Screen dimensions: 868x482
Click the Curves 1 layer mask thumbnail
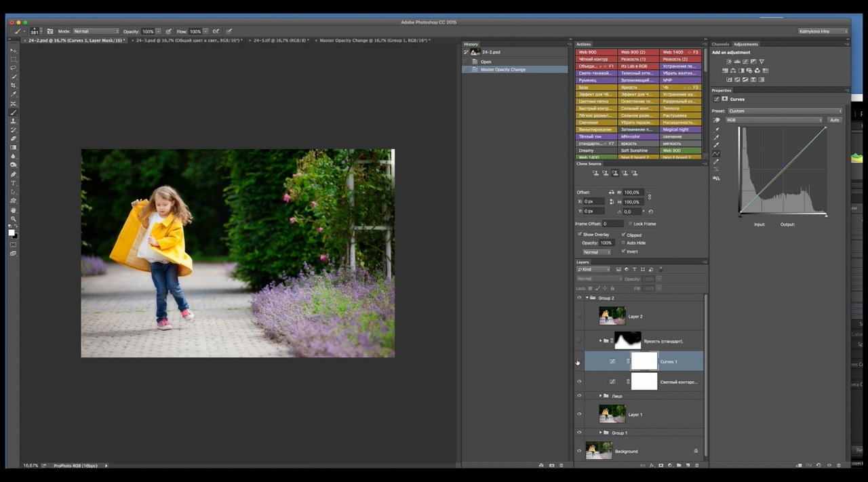(644, 361)
